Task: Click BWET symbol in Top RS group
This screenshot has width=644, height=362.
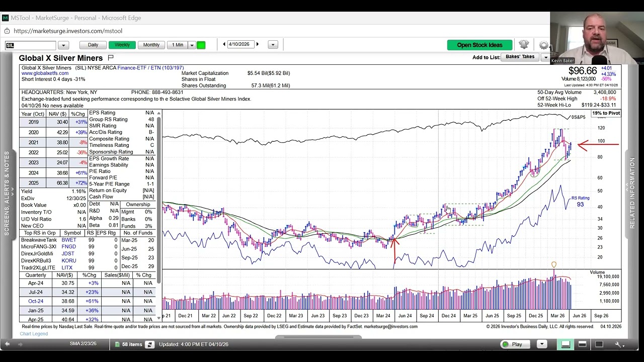Action: (x=69, y=240)
